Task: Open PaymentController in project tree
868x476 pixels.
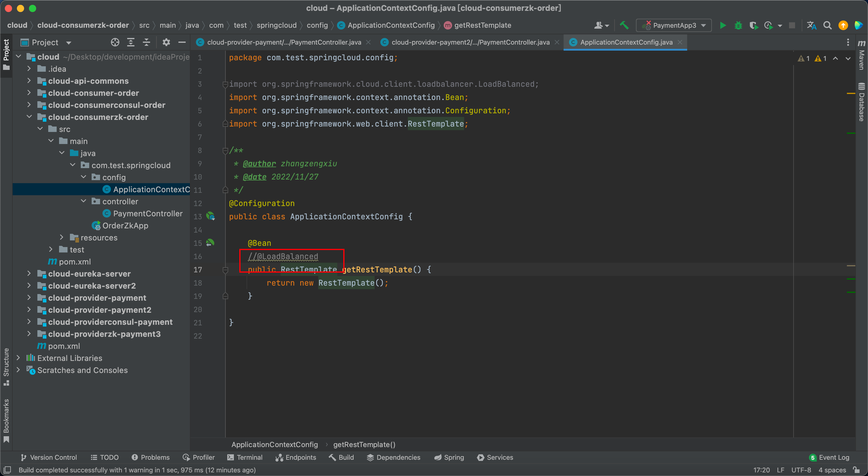Action: [x=148, y=213]
